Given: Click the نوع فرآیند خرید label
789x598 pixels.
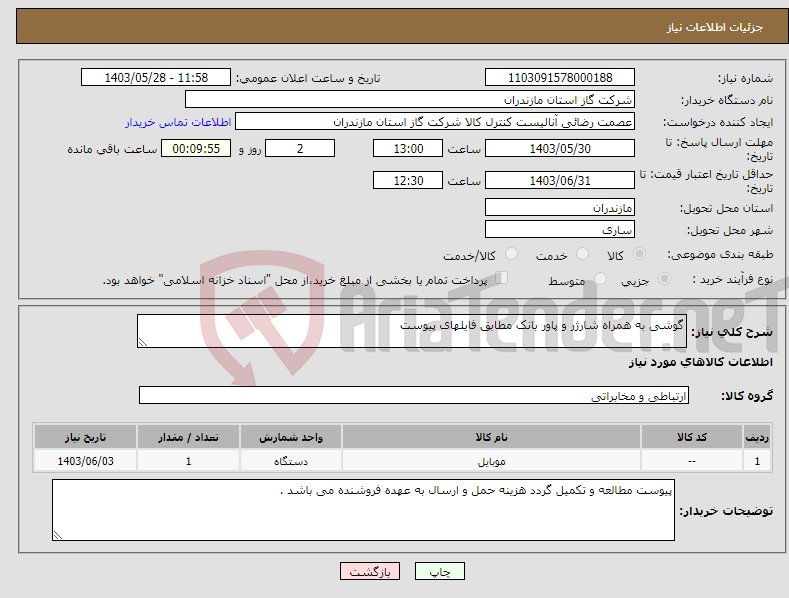Looking at the screenshot, I should (x=733, y=279).
